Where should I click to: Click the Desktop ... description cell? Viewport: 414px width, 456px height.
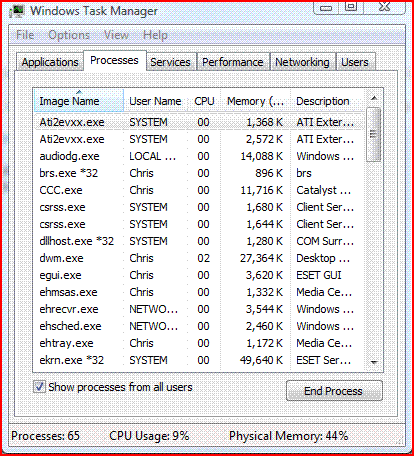point(323,258)
